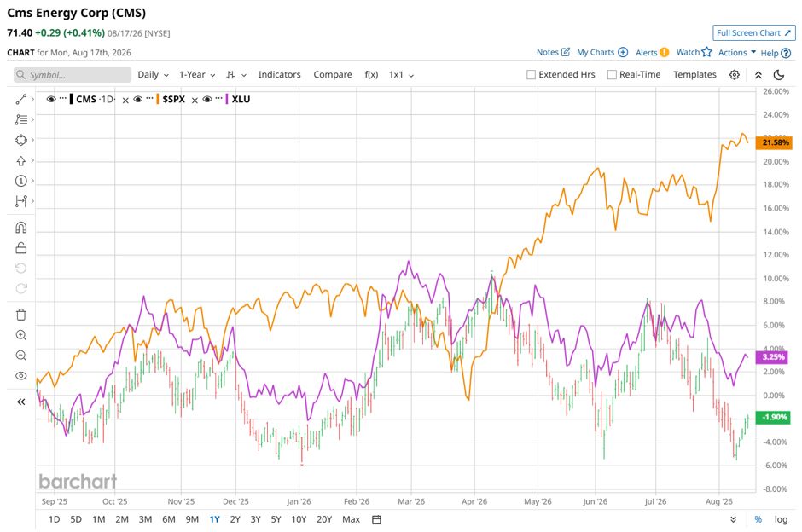This screenshot has height=532, width=802.
Task: Zoom in with the magnifier plus icon
Action: click(21, 335)
